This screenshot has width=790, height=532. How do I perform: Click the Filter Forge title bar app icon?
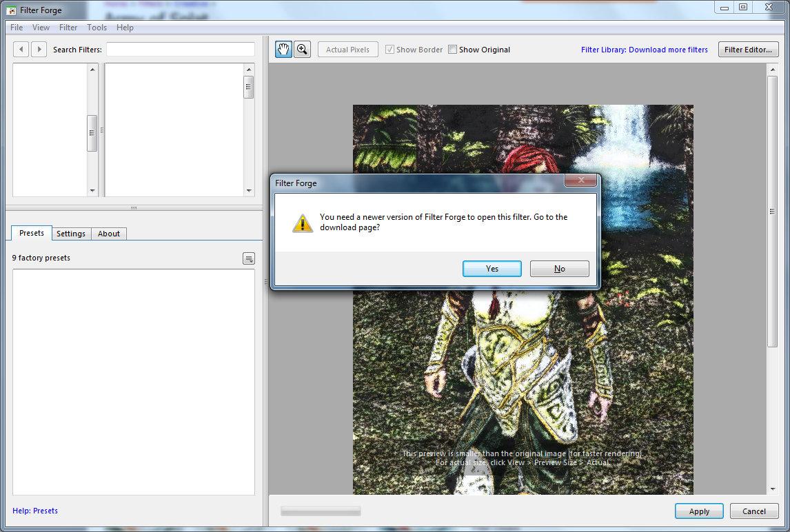11,10
